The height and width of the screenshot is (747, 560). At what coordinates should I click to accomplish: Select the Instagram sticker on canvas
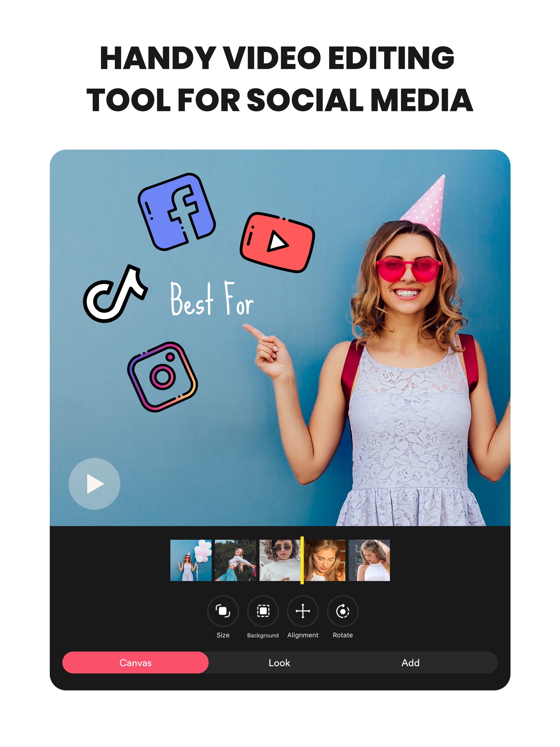click(x=162, y=377)
